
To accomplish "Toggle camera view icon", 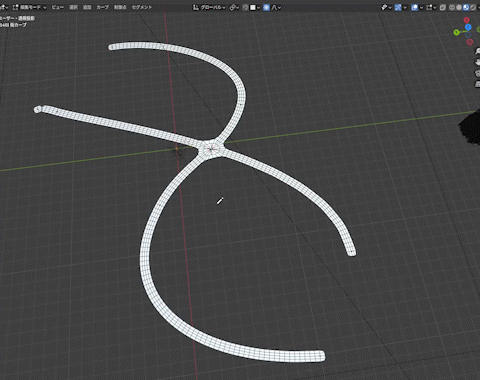I will tap(477, 73).
